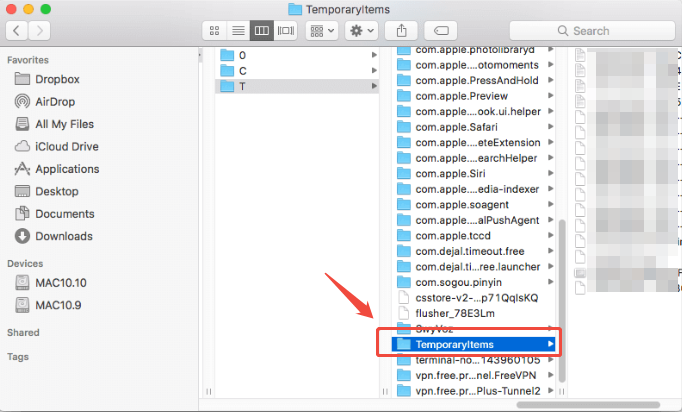Open AirDrop from the sidebar
Screen dimensions: 682x412
[x=45, y=102]
